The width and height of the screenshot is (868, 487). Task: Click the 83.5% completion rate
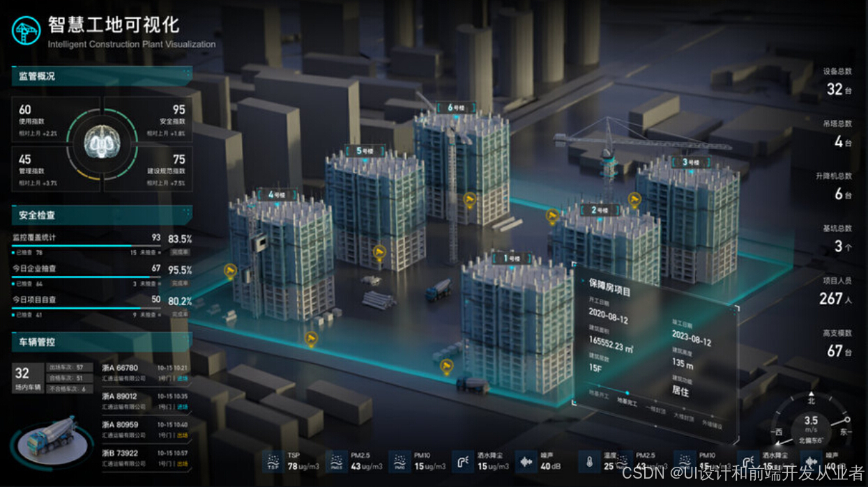(180, 239)
